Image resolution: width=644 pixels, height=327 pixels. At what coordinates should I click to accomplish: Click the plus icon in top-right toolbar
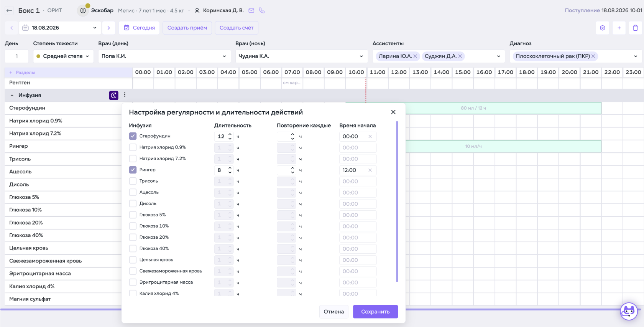619,28
